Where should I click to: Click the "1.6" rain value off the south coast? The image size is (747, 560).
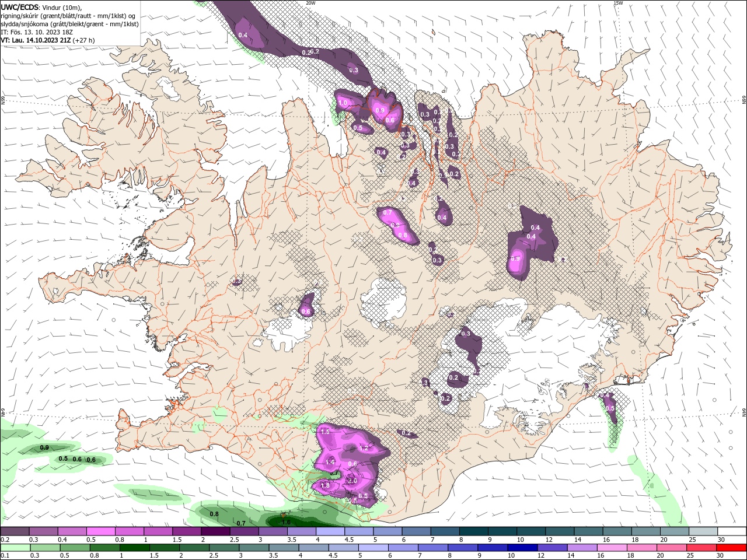[x=286, y=523]
